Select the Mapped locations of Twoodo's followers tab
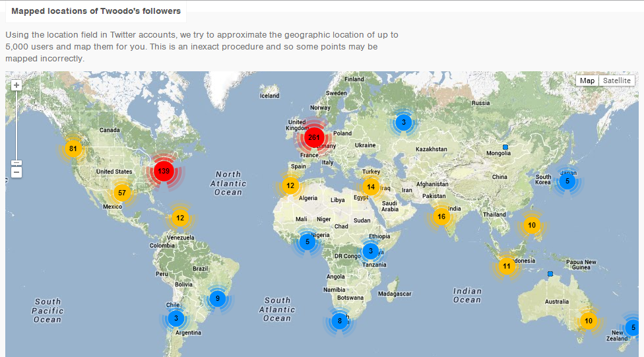Viewport: 644px width, 357px height. (x=96, y=11)
